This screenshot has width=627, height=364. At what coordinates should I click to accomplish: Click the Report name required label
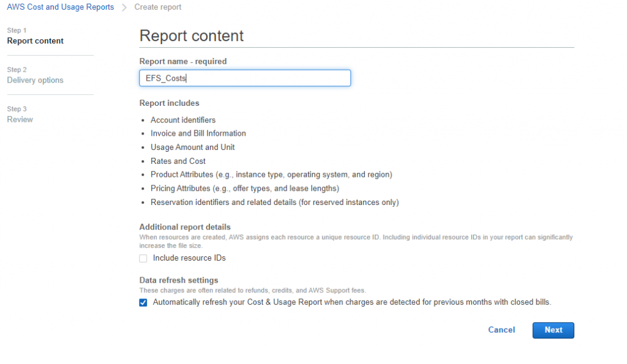pyautogui.click(x=182, y=61)
